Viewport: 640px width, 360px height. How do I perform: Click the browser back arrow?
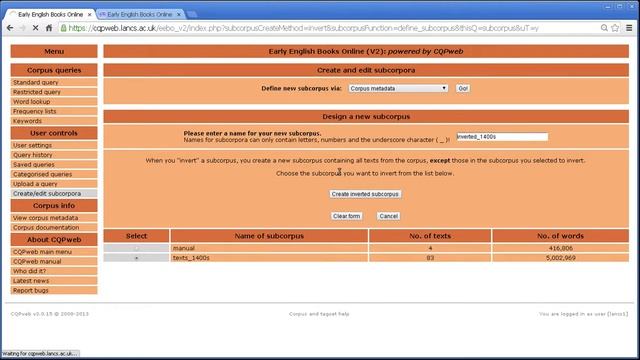click(10, 28)
